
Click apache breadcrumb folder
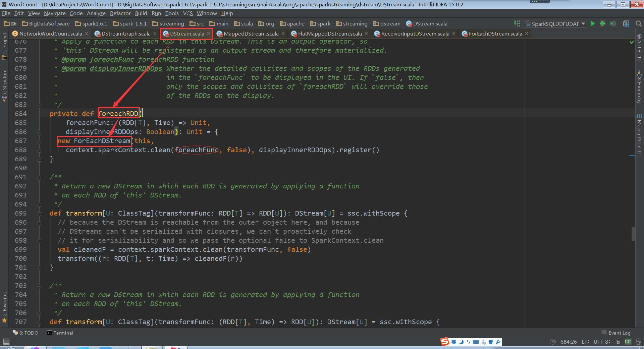click(292, 23)
